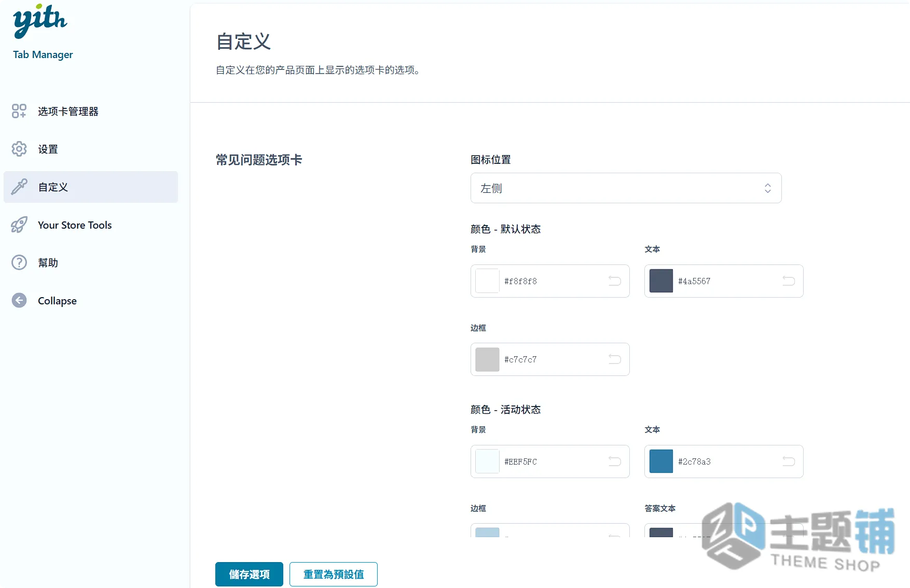Reset default border color #c7c7c7

[x=615, y=359]
